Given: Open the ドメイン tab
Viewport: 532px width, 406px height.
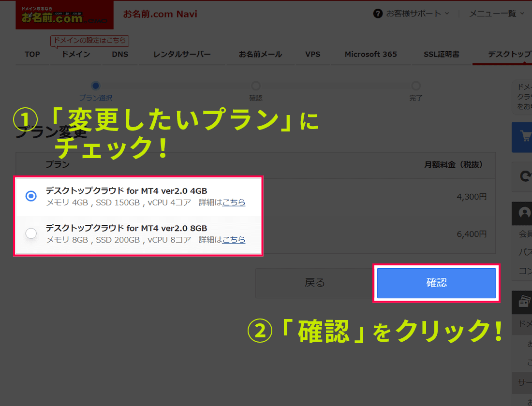Looking at the screenshot, I should coord(75,54).
